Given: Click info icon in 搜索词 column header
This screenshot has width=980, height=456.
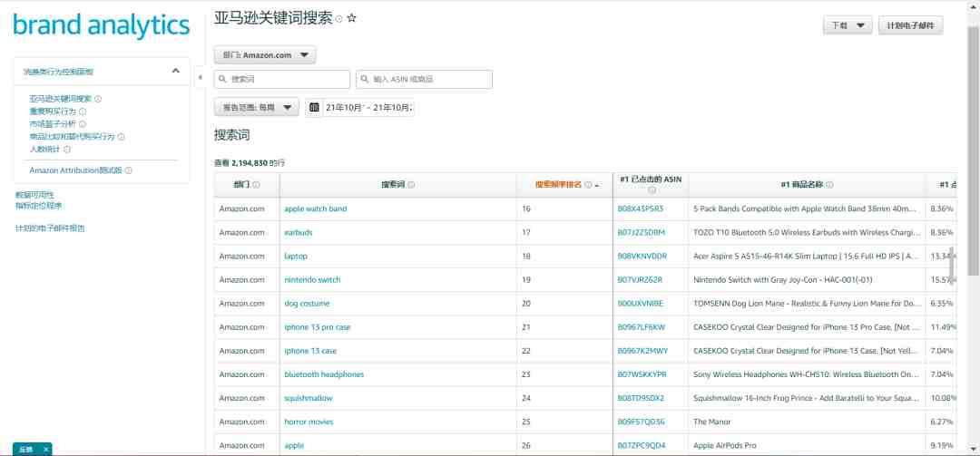Looking at the screenshot, I should click(411, 185).
